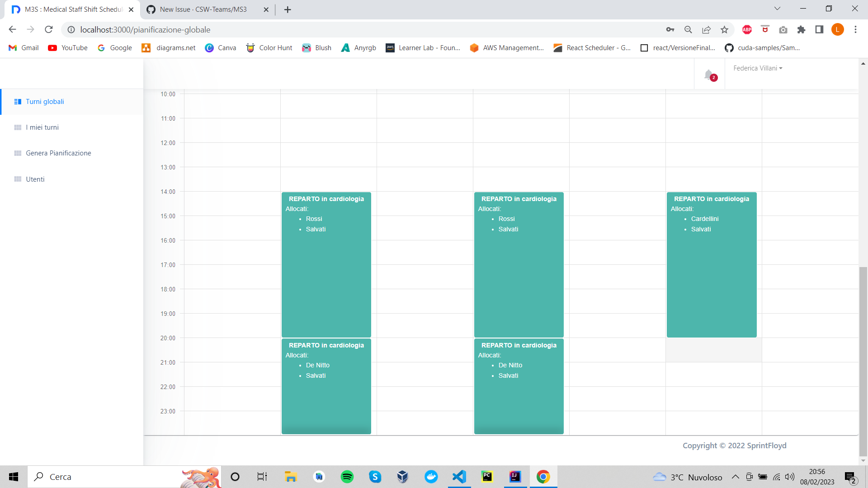
Task: Open the Federica Villani user menu
Action: point(757,68)
